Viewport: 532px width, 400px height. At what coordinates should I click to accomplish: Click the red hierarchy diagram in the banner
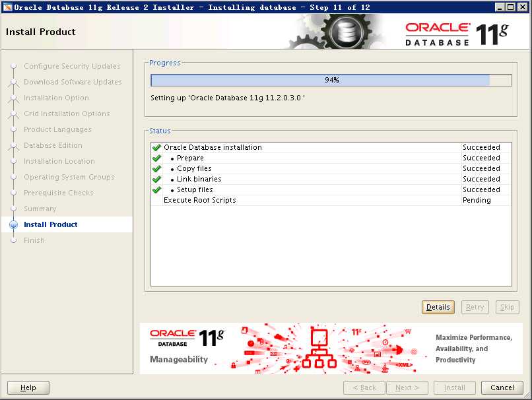pos(319,348)
